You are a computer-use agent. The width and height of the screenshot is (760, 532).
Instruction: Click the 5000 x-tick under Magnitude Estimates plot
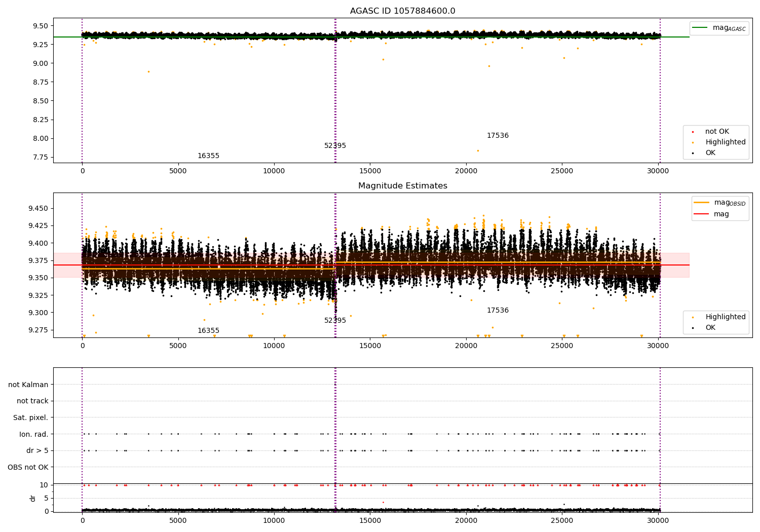coord(178,346)
